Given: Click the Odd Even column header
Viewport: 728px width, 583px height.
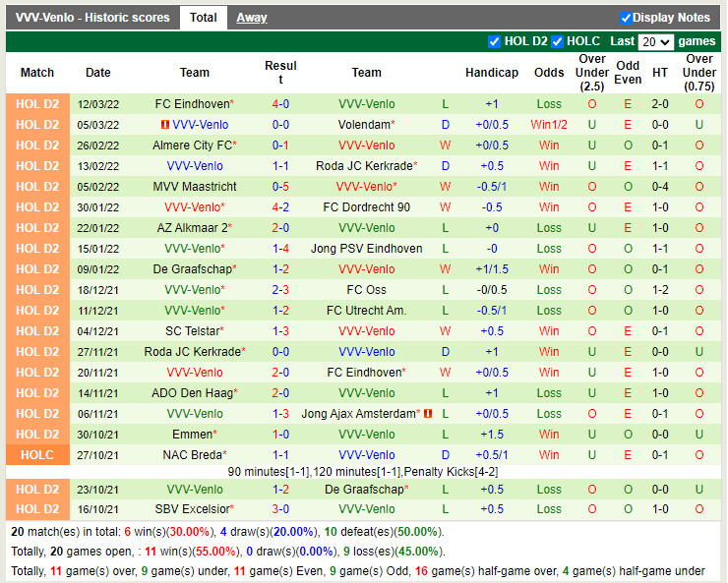Looking at the screenshot, I should (x=628, y=73).
